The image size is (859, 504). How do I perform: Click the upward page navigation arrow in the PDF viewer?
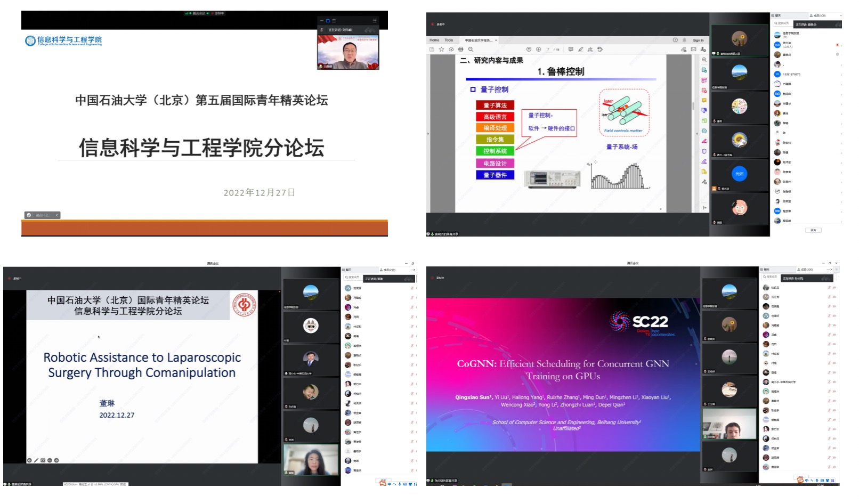pos(528,49)
